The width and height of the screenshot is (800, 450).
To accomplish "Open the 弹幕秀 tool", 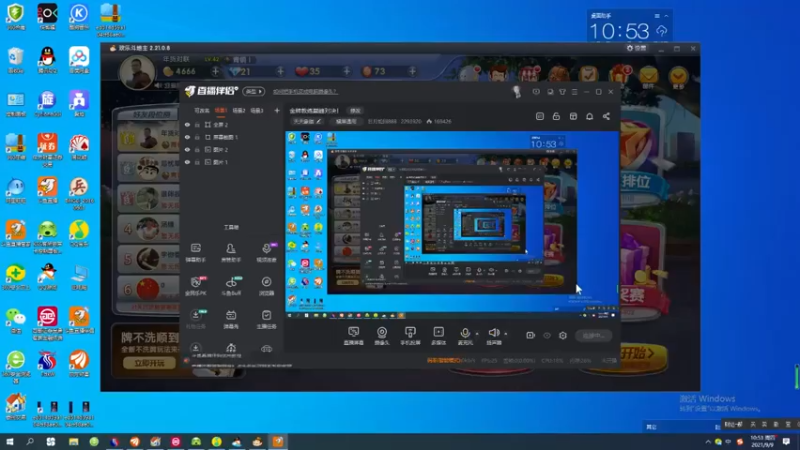I will coord(231,319).
